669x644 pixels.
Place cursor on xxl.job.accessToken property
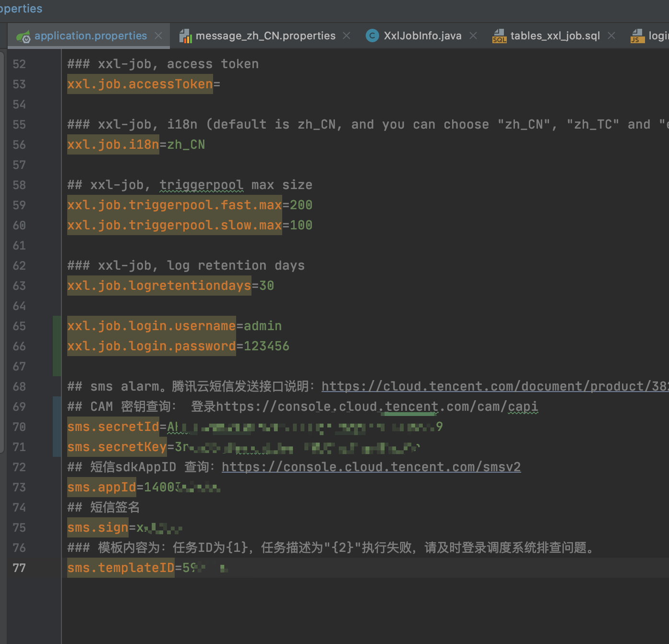[x=140, y=84]
